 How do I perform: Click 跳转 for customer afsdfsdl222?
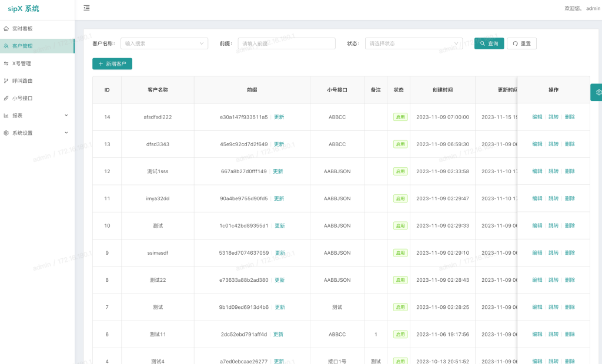554,117
